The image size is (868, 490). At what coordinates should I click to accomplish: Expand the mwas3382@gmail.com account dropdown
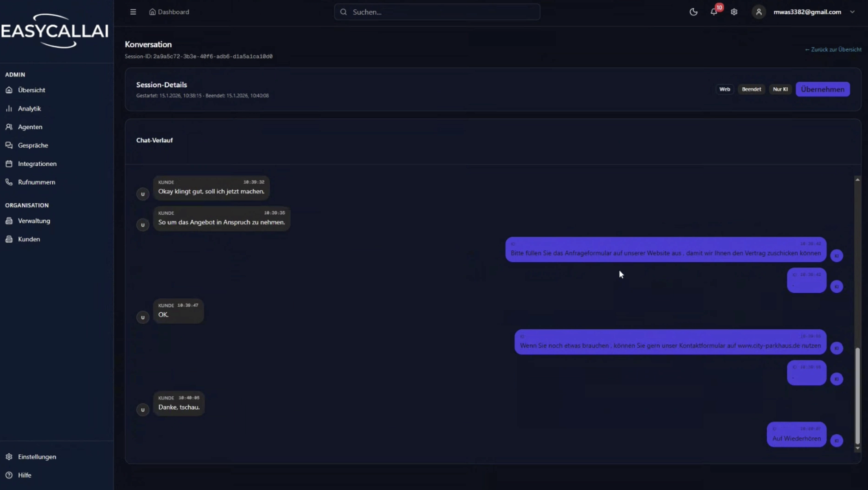(x=852, y=12)
